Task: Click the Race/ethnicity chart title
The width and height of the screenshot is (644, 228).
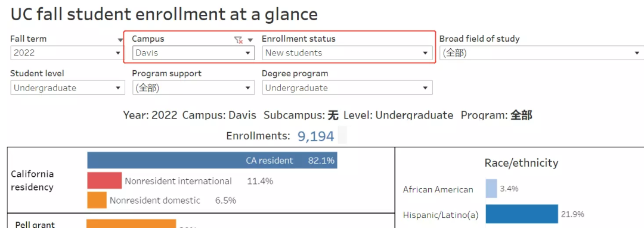Action: pos(521,163)
